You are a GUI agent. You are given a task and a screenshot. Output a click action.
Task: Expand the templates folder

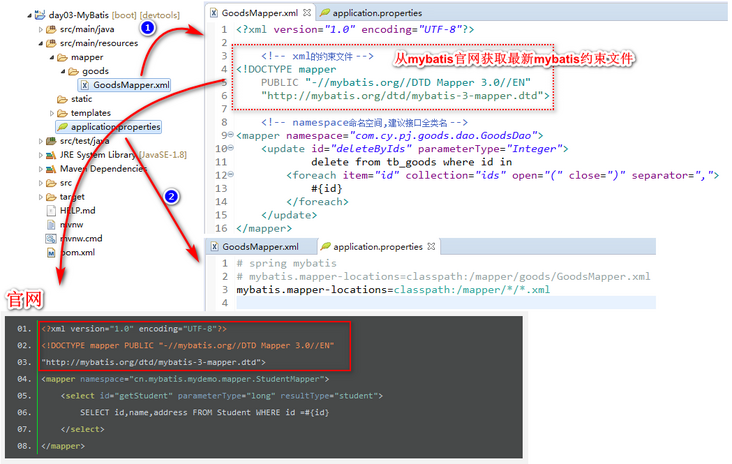click(52, 113)
